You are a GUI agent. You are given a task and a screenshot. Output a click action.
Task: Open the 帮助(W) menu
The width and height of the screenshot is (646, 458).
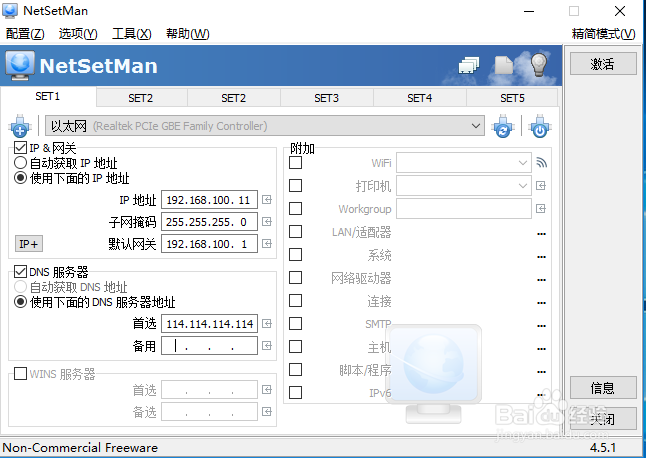click(187, 34)
